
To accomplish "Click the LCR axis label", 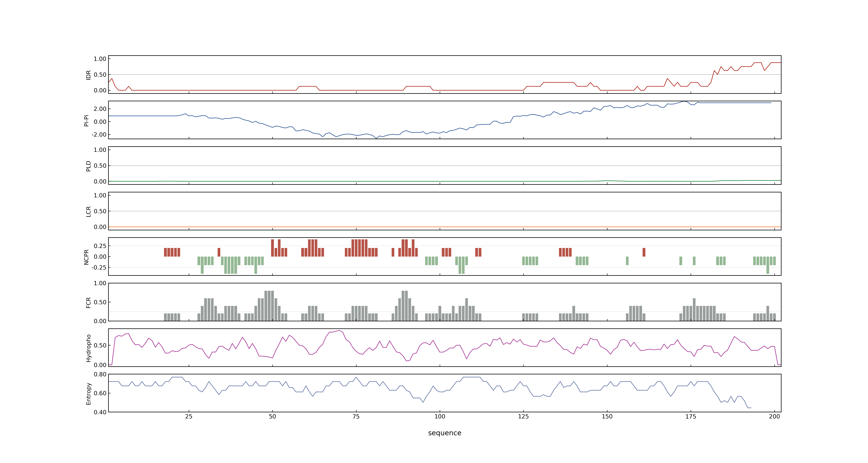I will 88,211.
